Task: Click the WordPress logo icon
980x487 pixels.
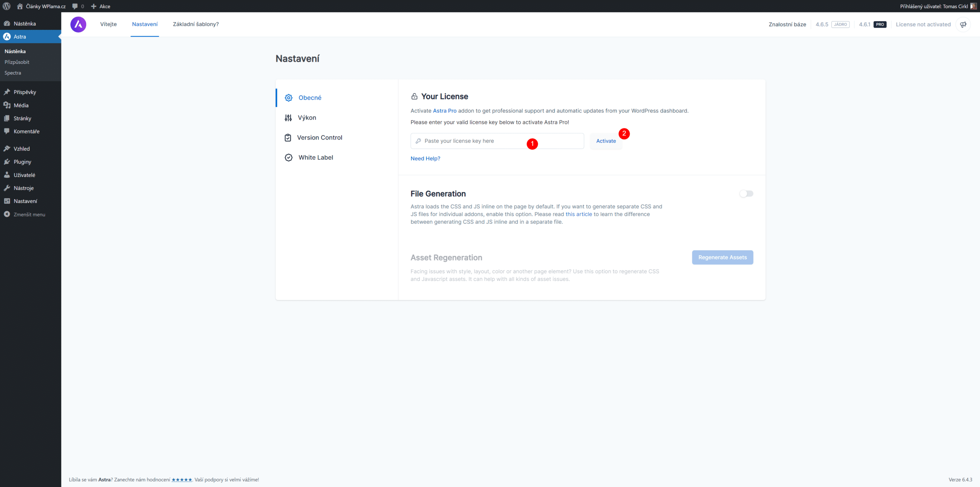Action: (x=7, y=6)
